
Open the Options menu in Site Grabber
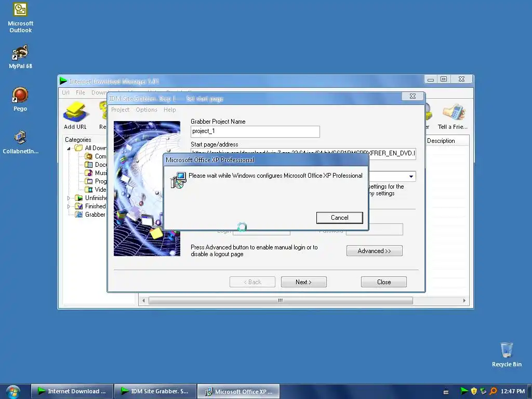(x=147, y=110)
